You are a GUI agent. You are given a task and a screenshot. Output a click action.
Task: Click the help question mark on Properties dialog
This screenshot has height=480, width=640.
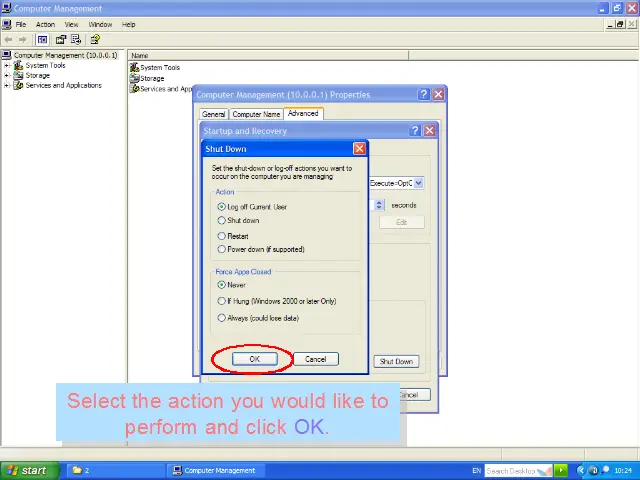423,95
